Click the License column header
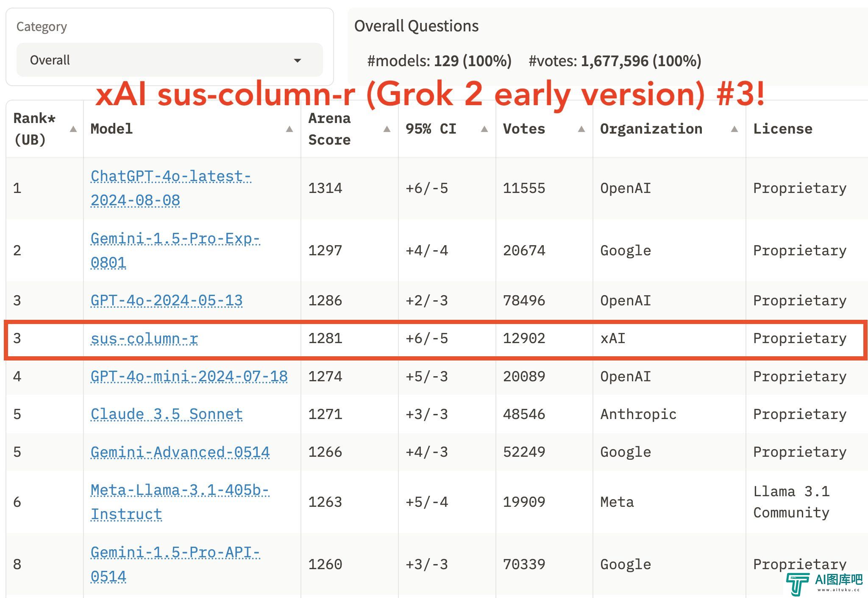Viewport: 868px width, 598px height. point(783,129)
